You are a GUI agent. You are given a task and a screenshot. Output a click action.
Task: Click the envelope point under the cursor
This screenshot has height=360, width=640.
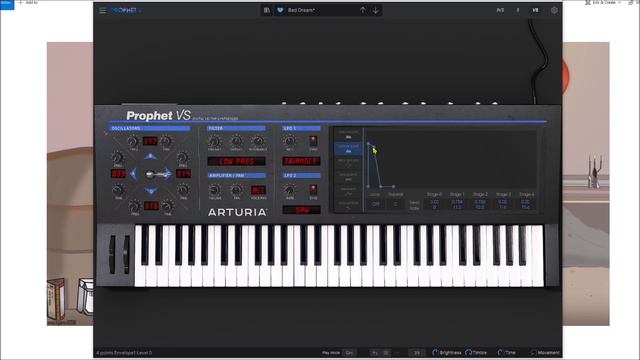[x=373, y=147]
